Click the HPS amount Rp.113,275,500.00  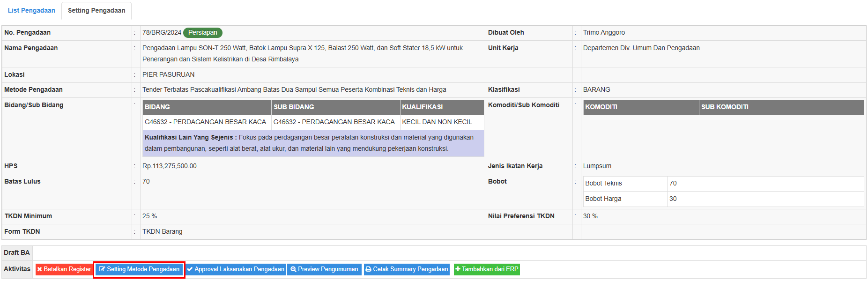pyautogui.click(x=170, y=166)
